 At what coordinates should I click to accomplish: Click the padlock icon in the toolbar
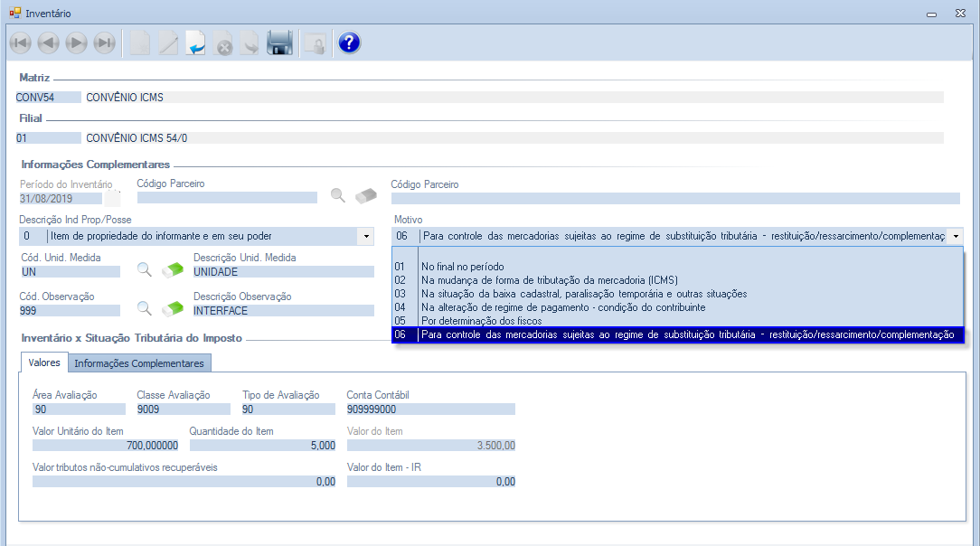coord(314,42)
